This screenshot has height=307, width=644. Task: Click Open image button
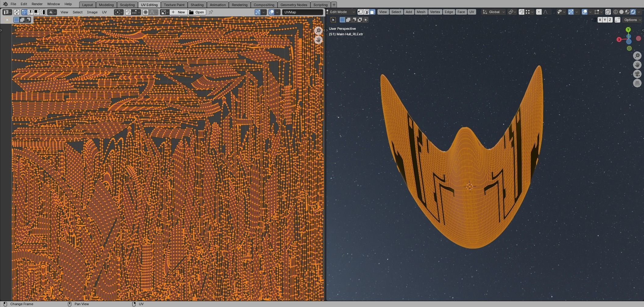pos(197,12)
